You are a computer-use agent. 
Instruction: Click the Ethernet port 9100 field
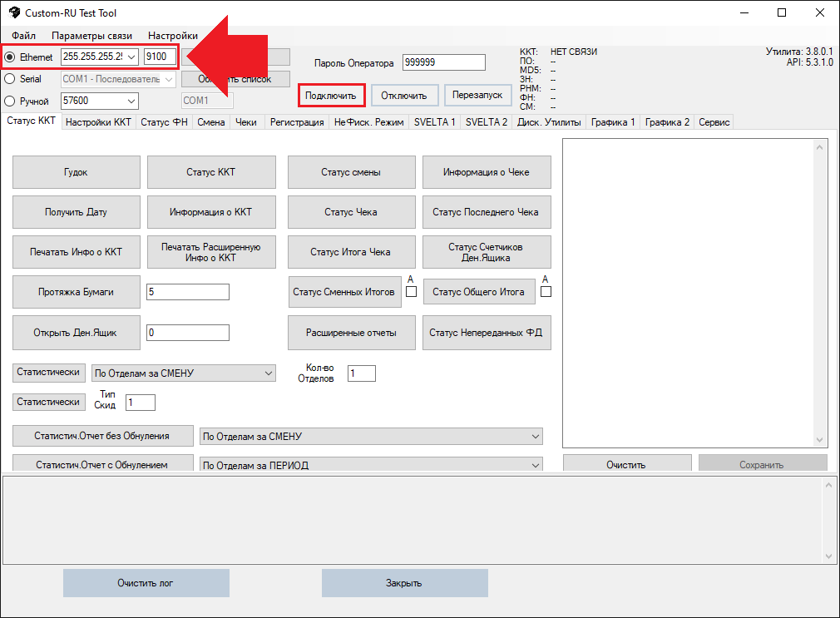point(160,57)
